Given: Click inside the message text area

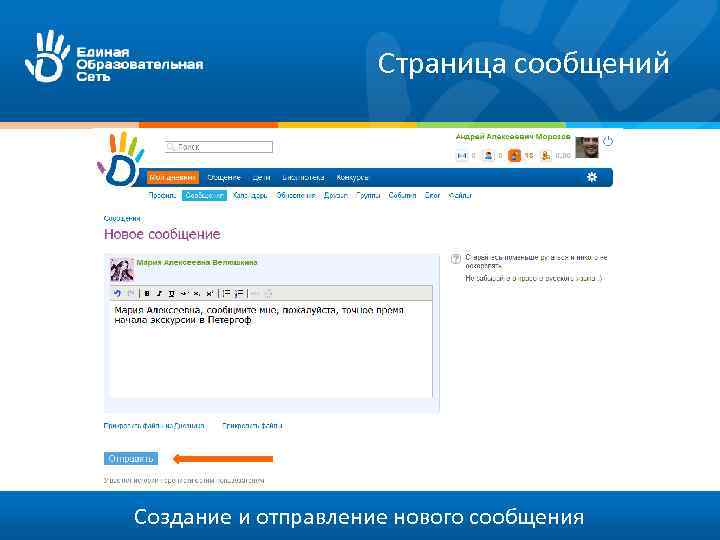Looking at the screenshot, I should click(271, 349).
